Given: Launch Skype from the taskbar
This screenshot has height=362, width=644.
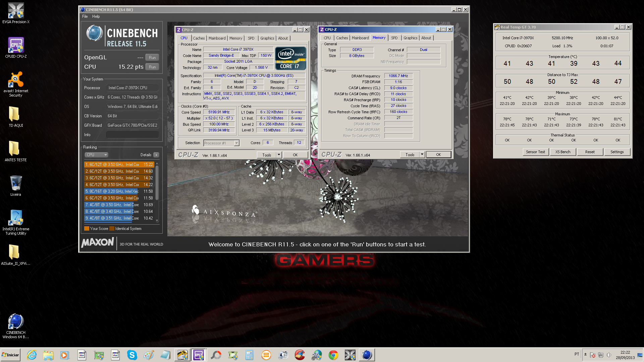Looking at the screenshot, I should tap(132, 355).
